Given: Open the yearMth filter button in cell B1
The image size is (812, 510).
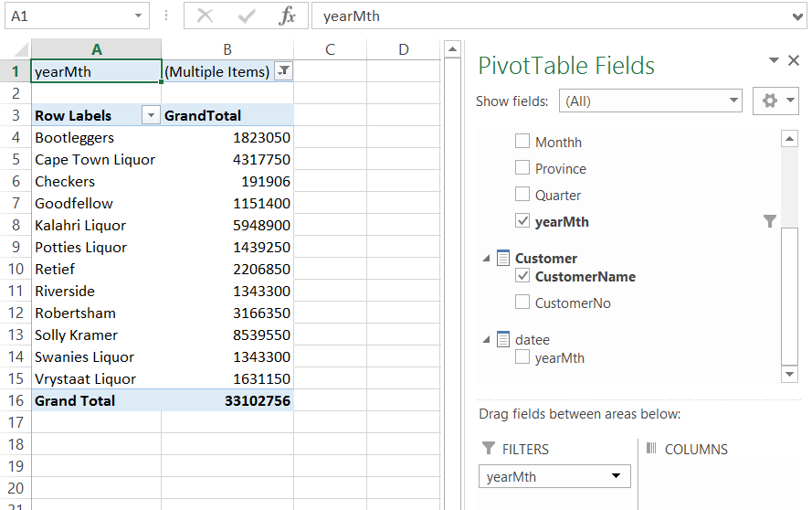Looking at the screenshot, I should point(284,71).
